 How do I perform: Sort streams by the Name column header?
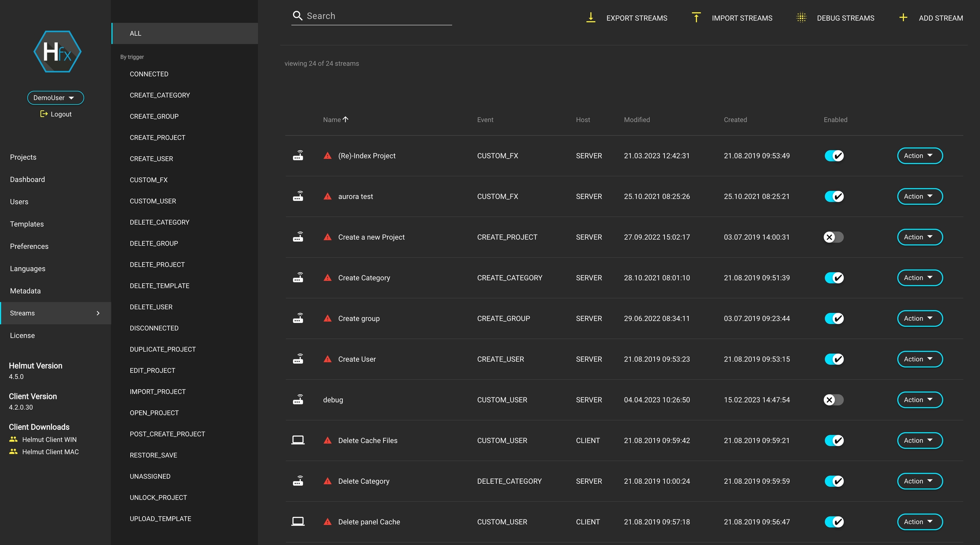(332, 120)
